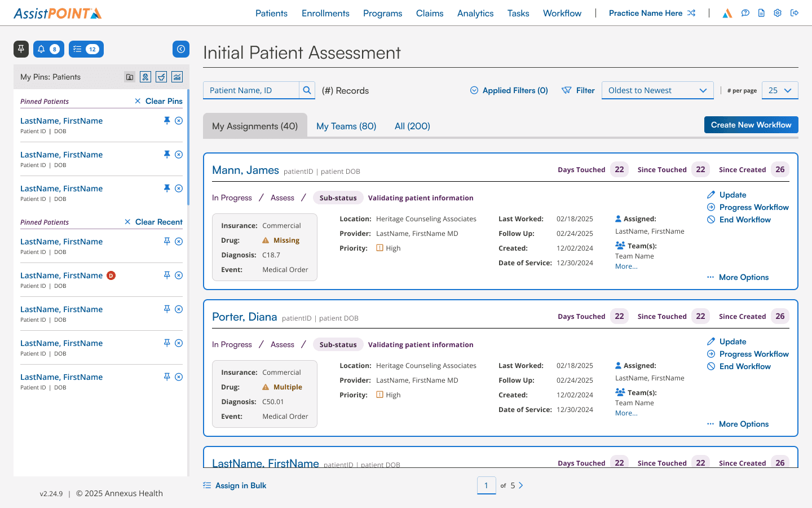Select the patient folder pins icon
Image resolution: width=812 pixels, height=508 pixels.
(130, 77)
